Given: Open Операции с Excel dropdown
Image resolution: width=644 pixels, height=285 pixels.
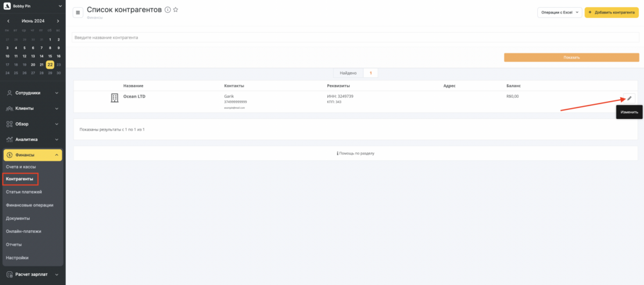Looking at the screenshot, I should click(x=560, y=13).
